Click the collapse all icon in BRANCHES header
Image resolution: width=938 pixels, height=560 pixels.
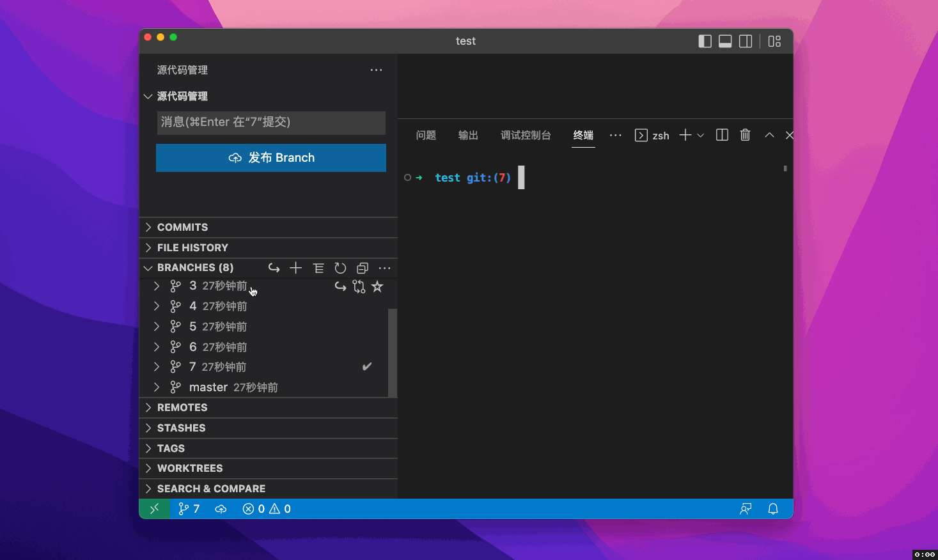363,268
